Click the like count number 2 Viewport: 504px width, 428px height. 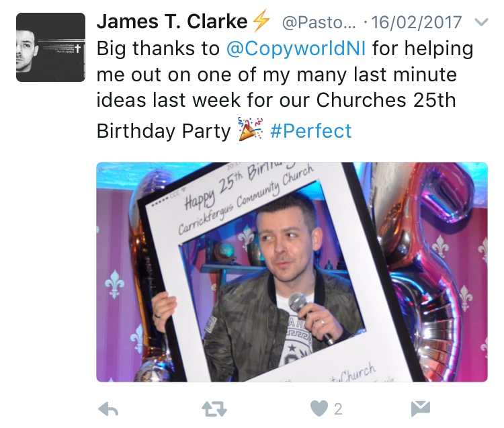click(x=338, y=409)
